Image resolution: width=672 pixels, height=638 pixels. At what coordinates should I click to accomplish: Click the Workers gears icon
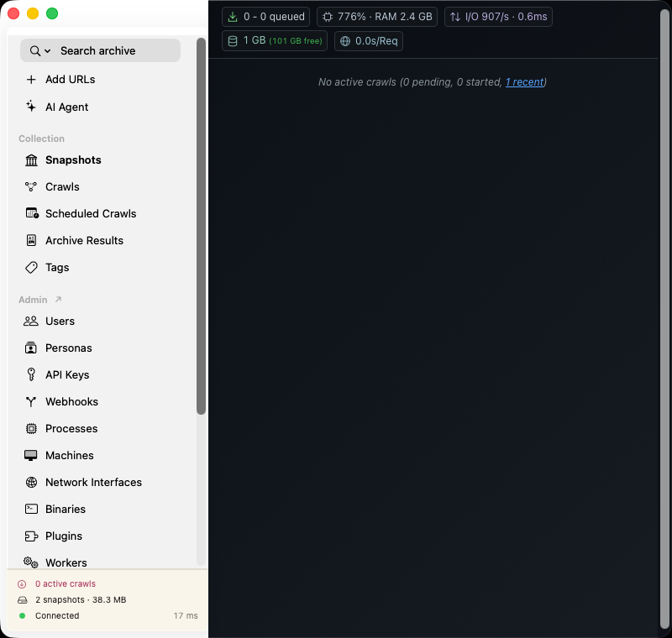[31, 562]
